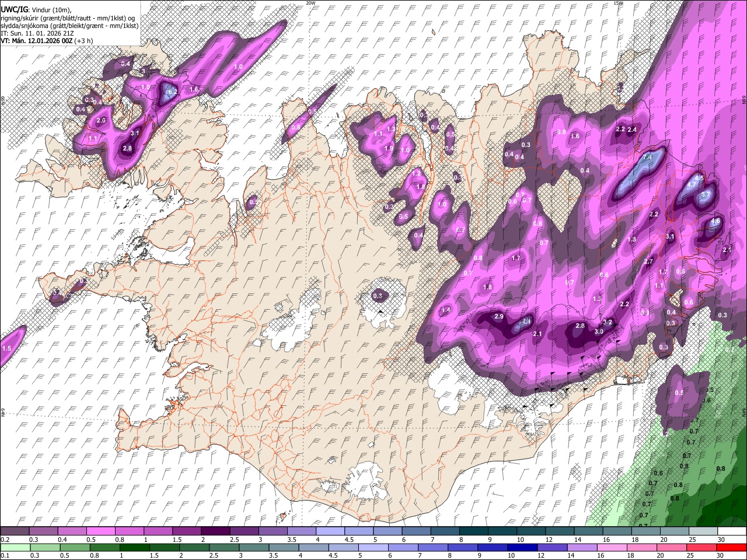Click the lower-row pink swatch between 18 and 20

641,547
